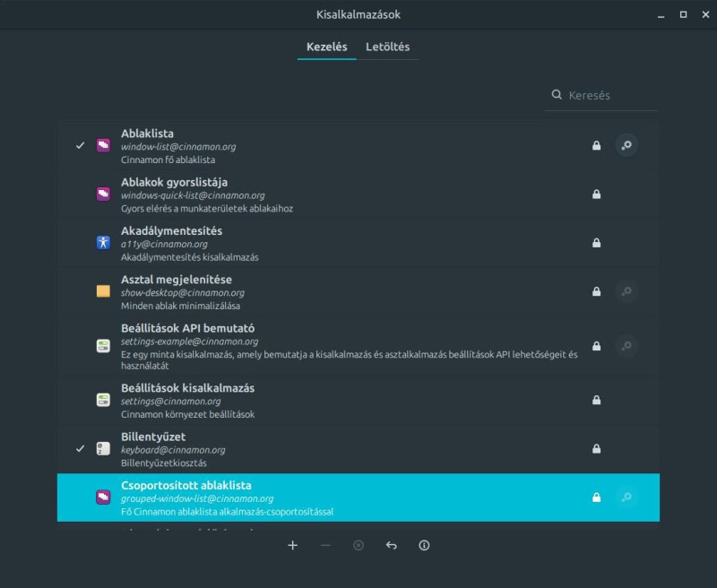
Task: Click windows-quick-list@cinnamon.org text
Action: tap(193, 195)
